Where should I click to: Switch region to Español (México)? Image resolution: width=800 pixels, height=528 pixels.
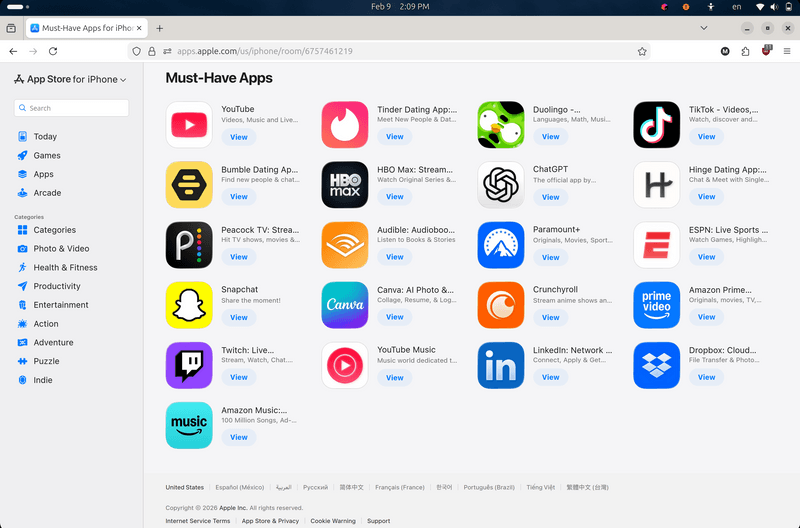240,487
